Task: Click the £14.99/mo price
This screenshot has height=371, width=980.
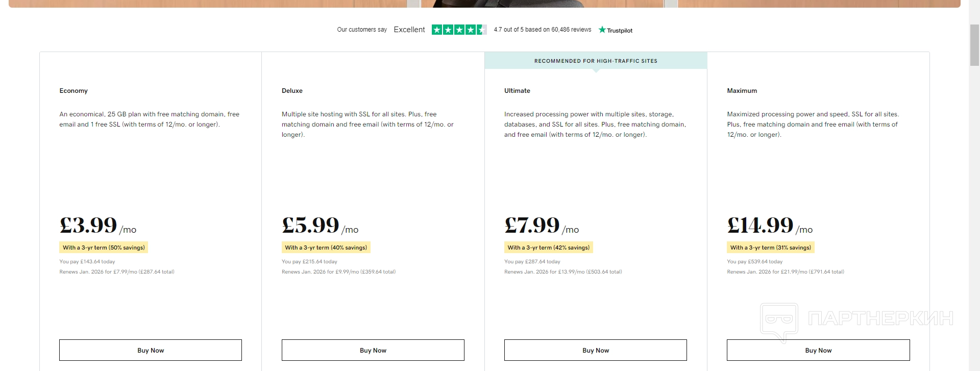Action: coord(769,225)
